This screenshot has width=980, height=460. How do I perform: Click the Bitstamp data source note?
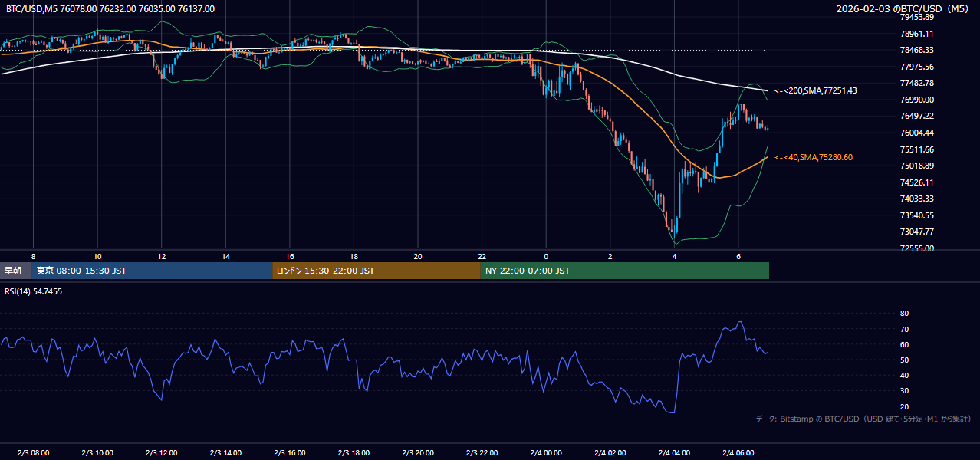click(x=863, y=419)
